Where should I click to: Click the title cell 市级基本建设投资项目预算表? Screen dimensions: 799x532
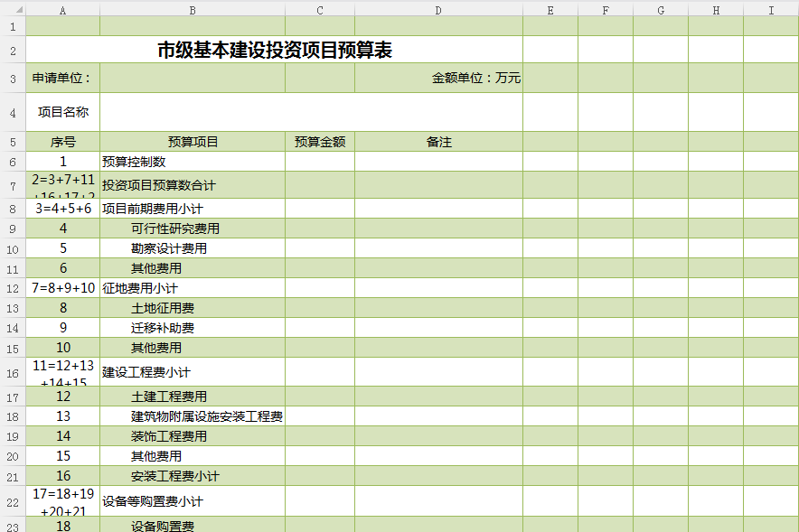(275, 50)
